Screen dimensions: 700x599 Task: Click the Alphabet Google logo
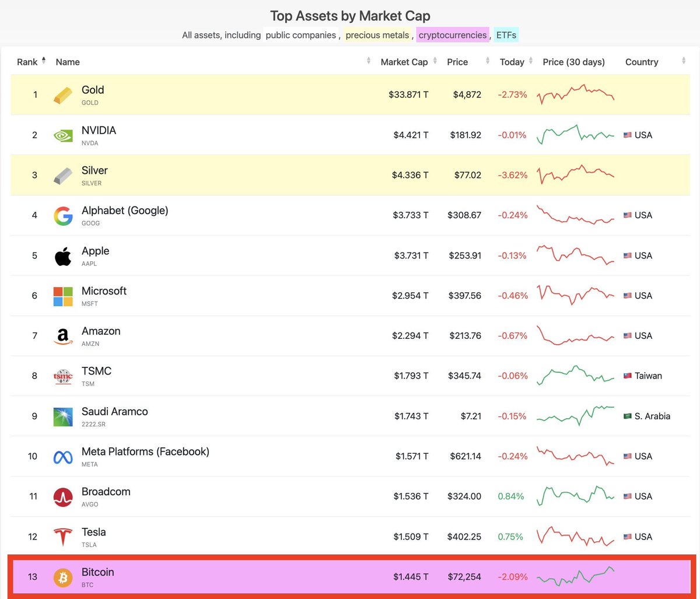click(x=63, y=216)
